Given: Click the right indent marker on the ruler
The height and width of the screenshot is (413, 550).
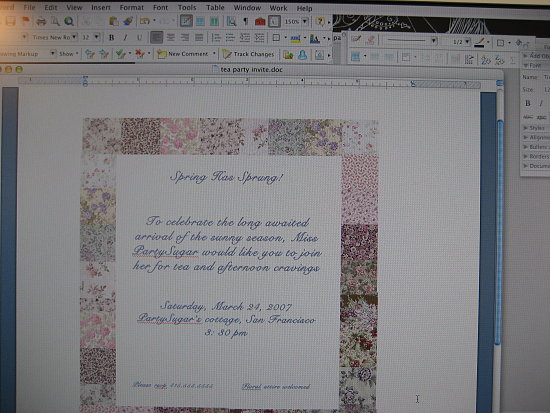Looking at the screenshot, I should click(413, 84).
